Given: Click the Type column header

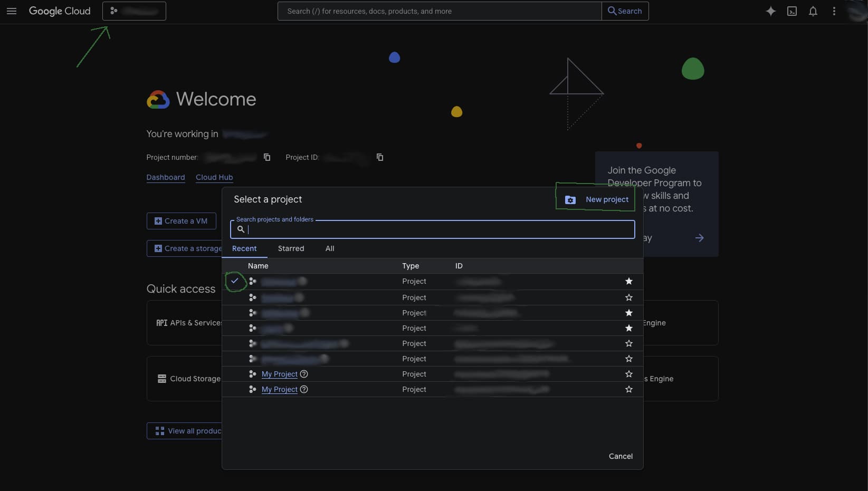Looking at the screenshot, I should point(411,266).
